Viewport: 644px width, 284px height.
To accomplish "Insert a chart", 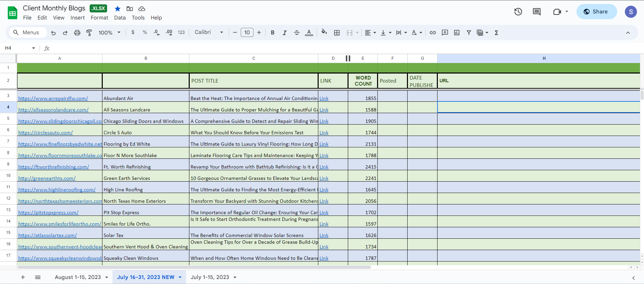I will pyautogui.click(x=457, y=33).
